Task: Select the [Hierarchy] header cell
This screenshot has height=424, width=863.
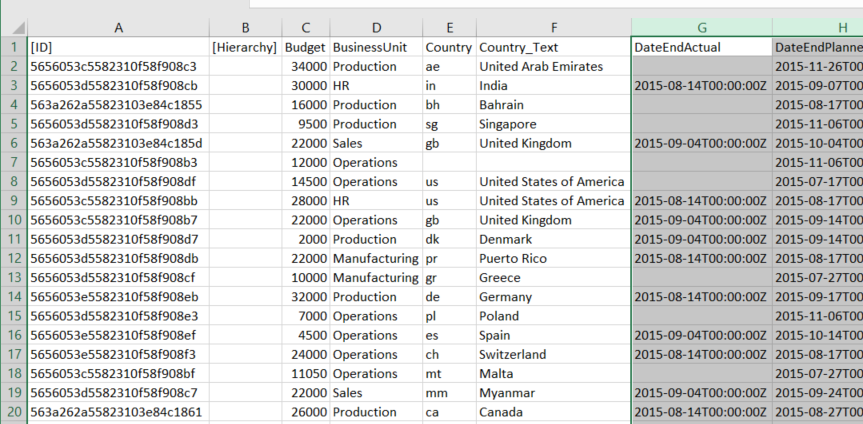Action: pyautogui.click(x=244, y=47)
